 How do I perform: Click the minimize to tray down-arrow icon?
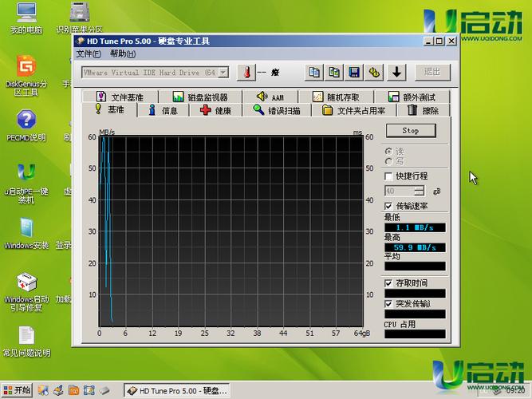pyautogui.click(x=396, y=72)
